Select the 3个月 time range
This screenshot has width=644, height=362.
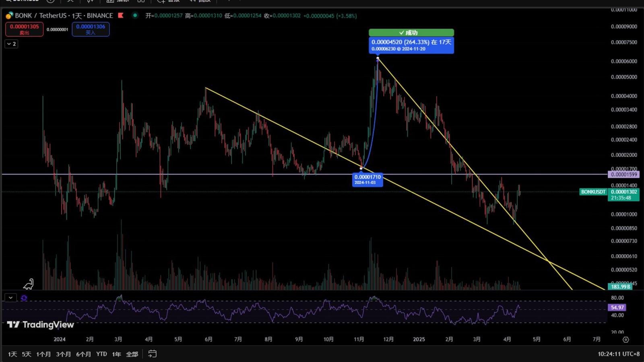pos(63,354)
